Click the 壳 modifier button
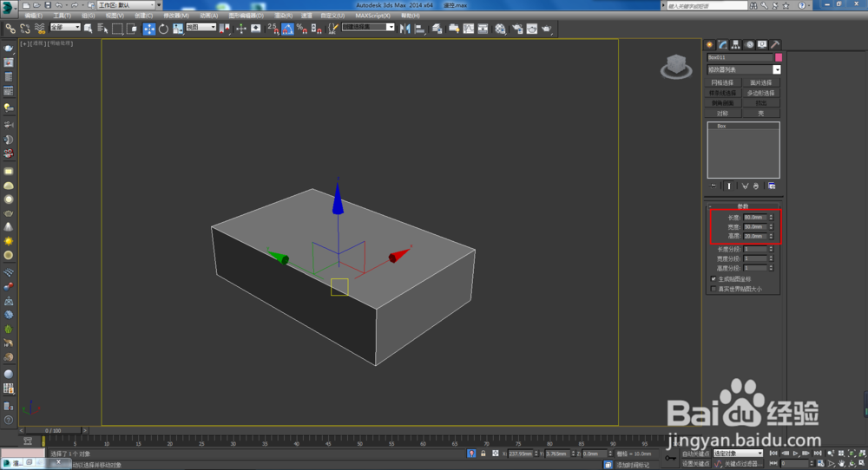This screenshot has height=470, width=868. point(761,114)
